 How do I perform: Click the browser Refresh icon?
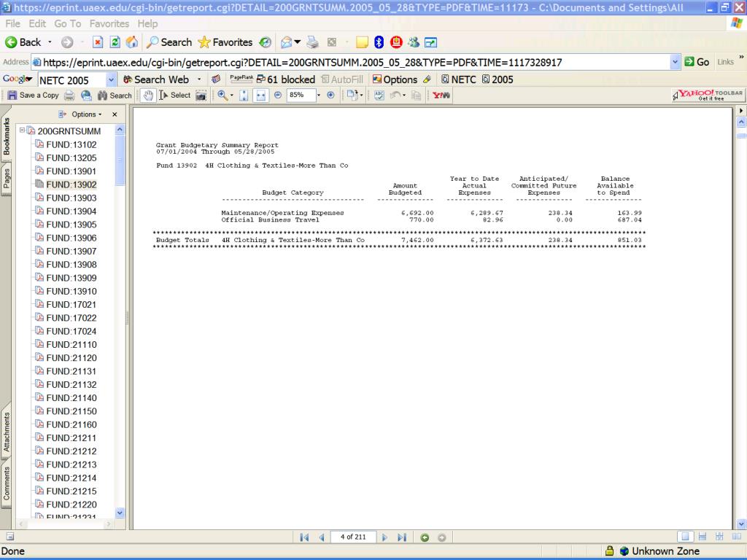115,42
